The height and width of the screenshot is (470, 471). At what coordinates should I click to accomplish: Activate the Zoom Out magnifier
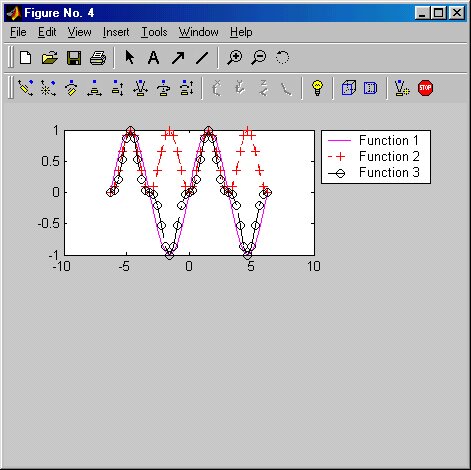click(259, 58)
